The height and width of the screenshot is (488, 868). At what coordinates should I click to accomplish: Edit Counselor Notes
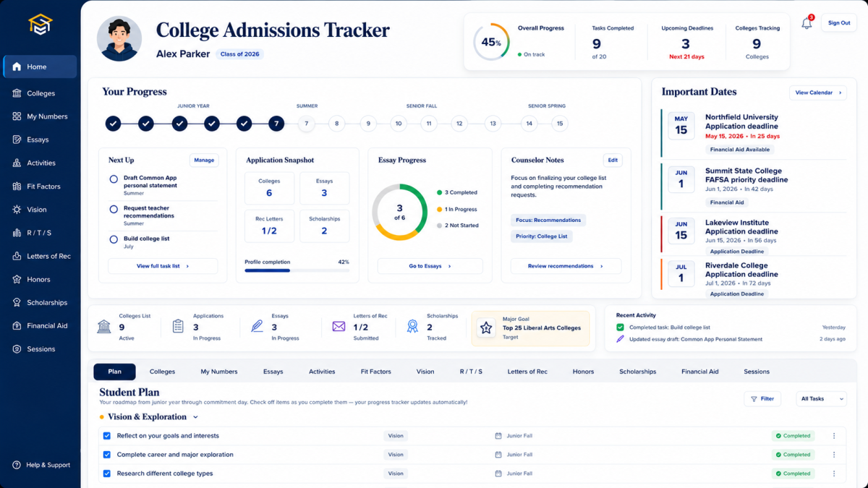tap(613, 160)
